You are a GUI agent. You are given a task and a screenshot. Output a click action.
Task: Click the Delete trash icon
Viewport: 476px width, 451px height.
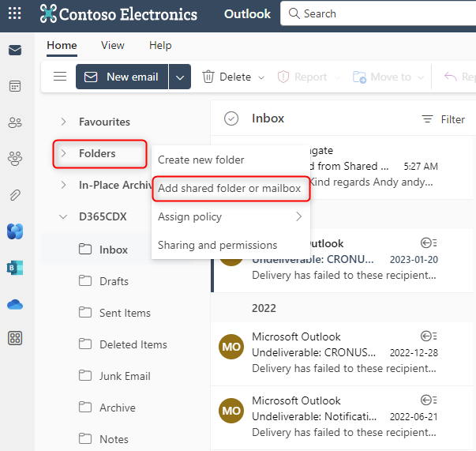208,77
